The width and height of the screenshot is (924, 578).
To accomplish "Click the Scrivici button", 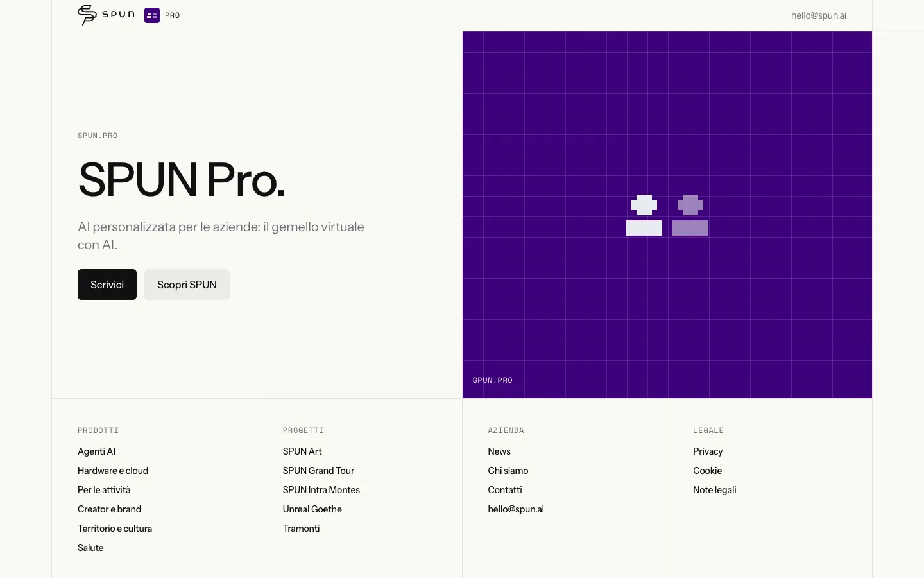I will pyautogui.click(x=107, y=285).
